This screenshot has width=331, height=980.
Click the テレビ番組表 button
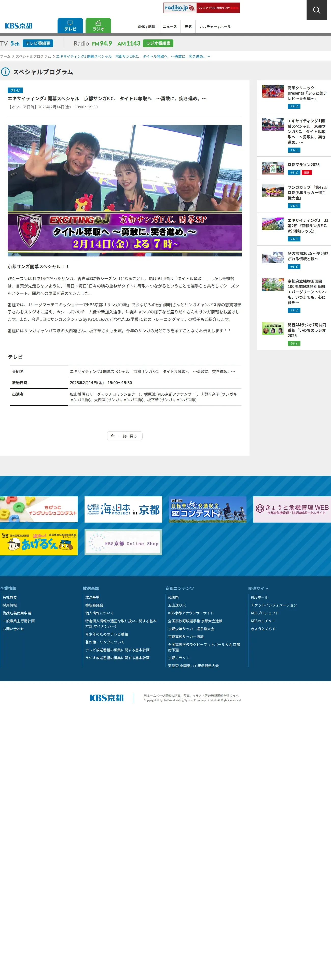[x=38, y=43]
